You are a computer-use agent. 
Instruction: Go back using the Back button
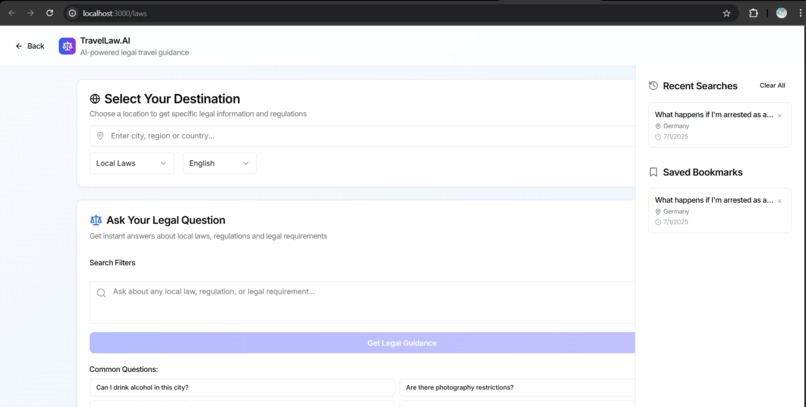pos(30,46)
